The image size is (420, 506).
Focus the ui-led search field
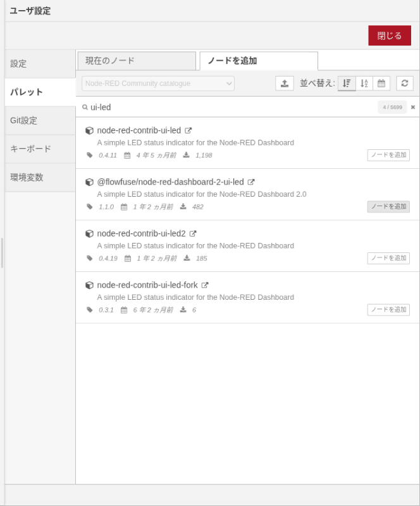232,107
